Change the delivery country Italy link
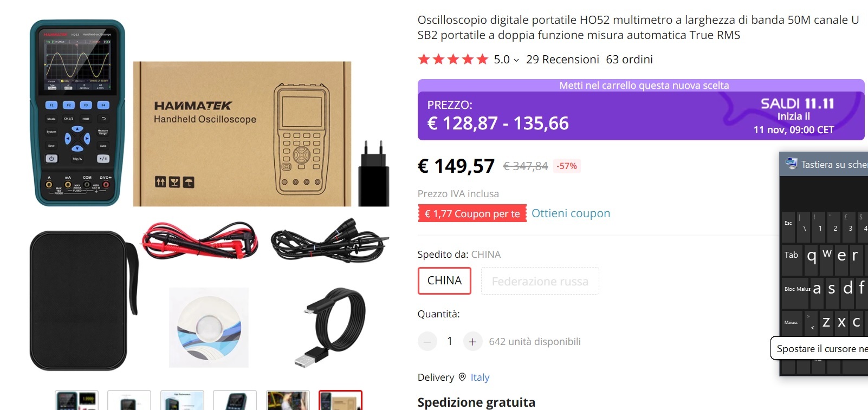Screen dimensions: 868x410 click(480, 378)
